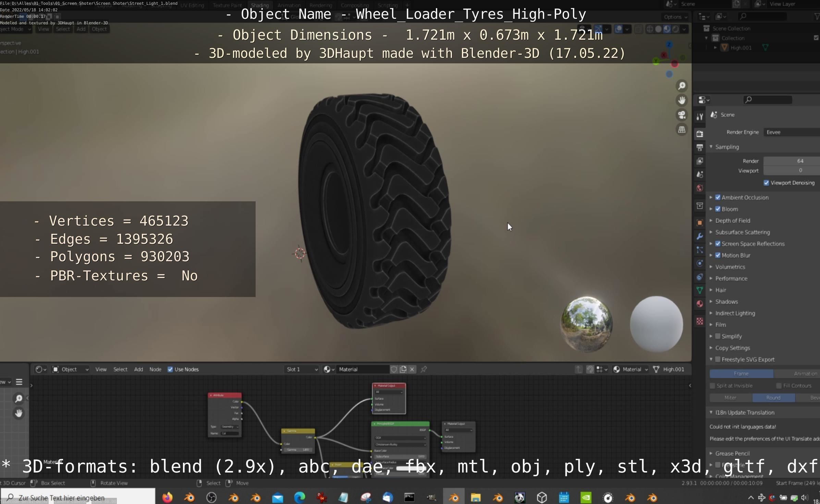820x504 pixels.
Task: Click the Windows search box
Action: click(78, 497)
